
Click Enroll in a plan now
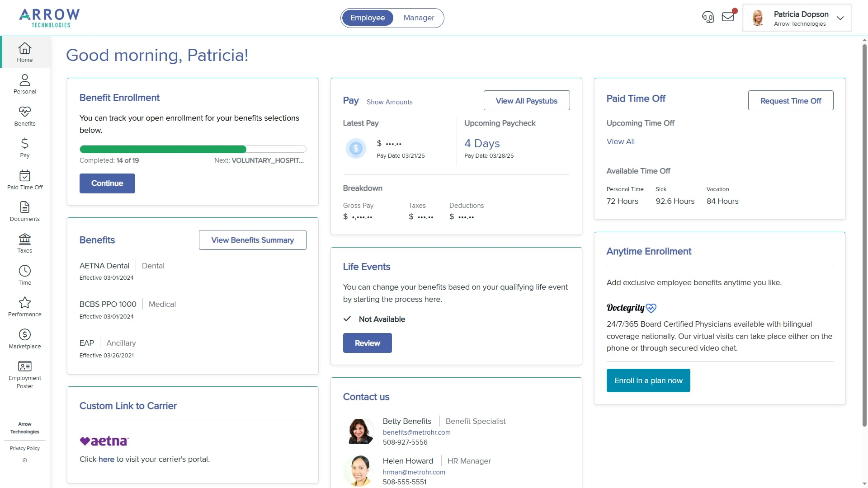pos(648,380)
